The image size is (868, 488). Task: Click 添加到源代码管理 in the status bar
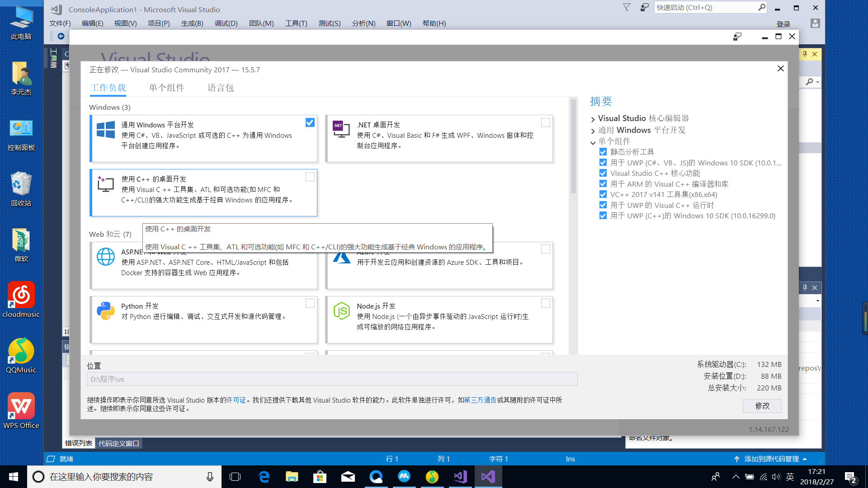(772, 459)
